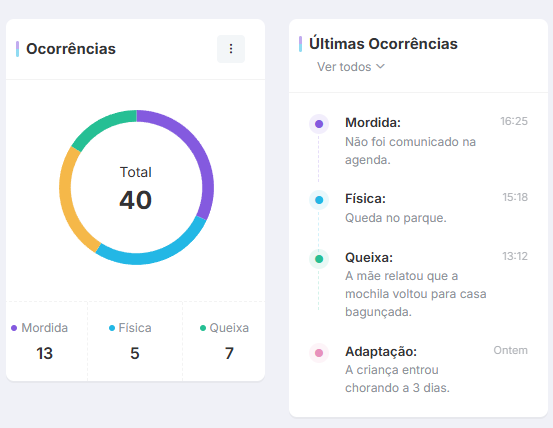Click the Total 40 chart center

pyautogui.click(x=136, y=188)
